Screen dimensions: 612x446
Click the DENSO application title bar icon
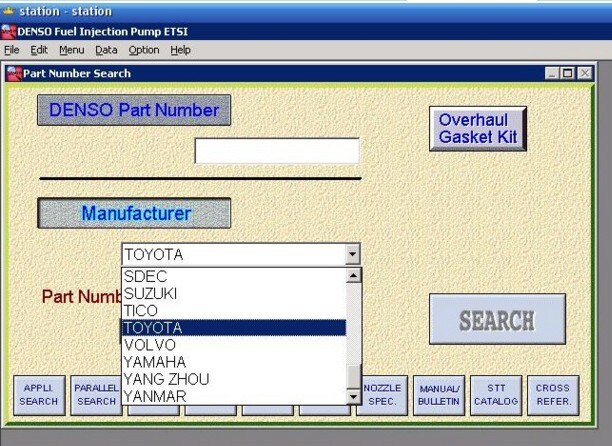[x=9, y=31]
